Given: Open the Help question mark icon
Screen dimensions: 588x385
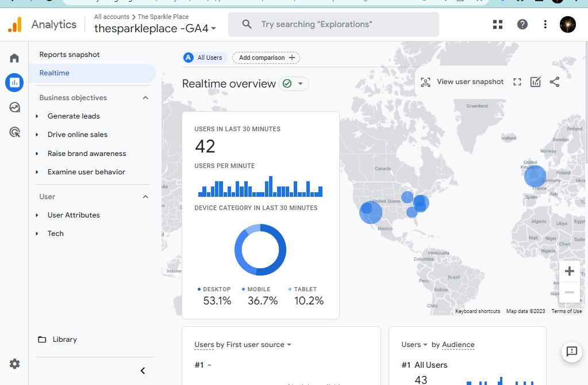Looking at the screenshot, I should point(522,24).
